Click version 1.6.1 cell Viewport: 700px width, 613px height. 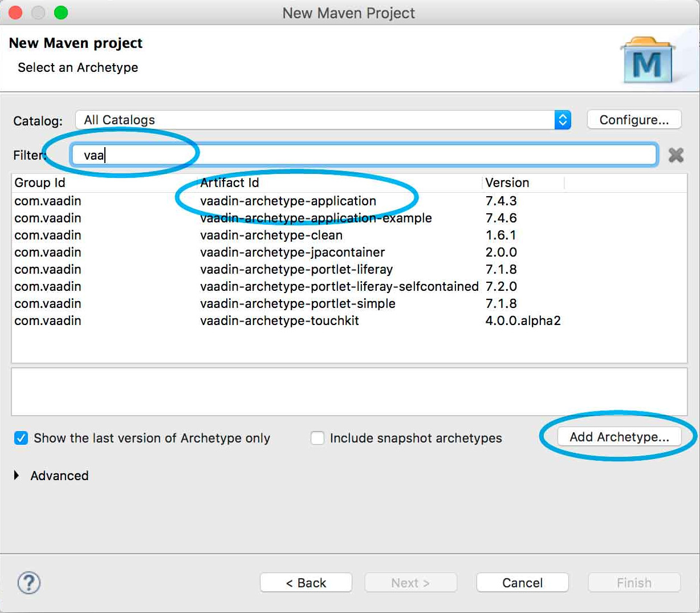pyautogui.click(x=501, y=235)
